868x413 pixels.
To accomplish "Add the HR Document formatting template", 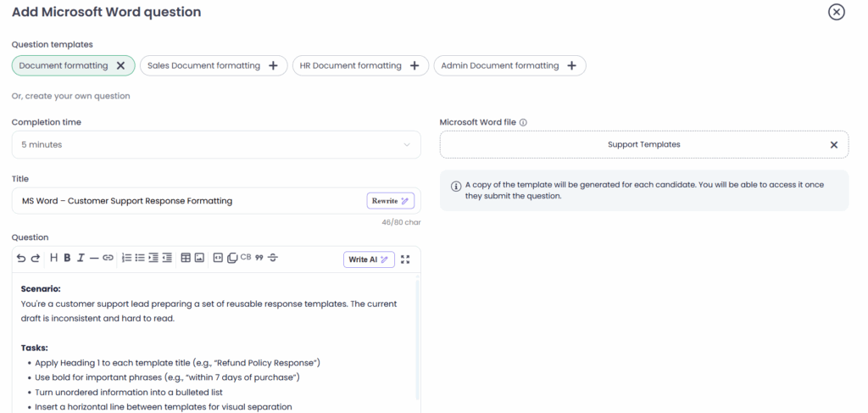I will coord(414,65).
